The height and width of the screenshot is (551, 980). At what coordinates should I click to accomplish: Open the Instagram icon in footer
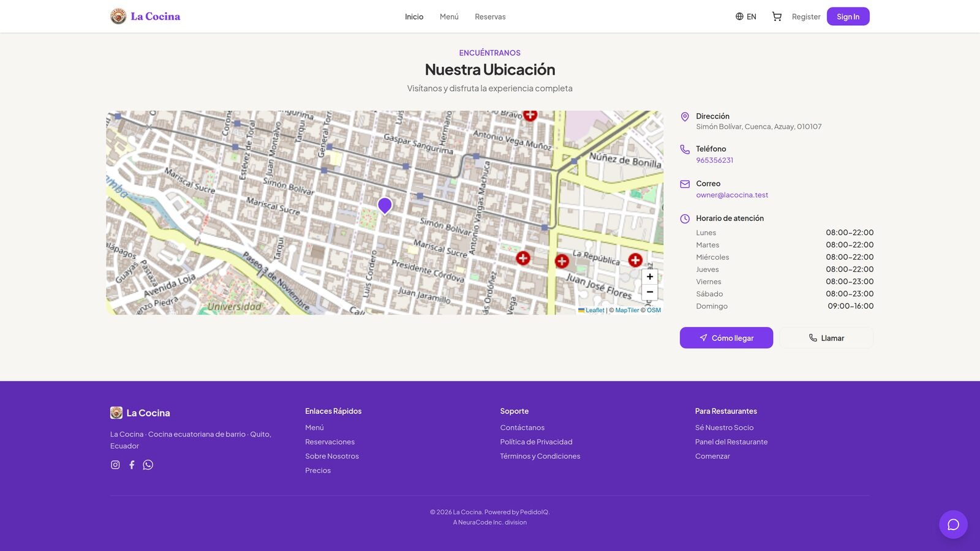[x=115, y=465]
